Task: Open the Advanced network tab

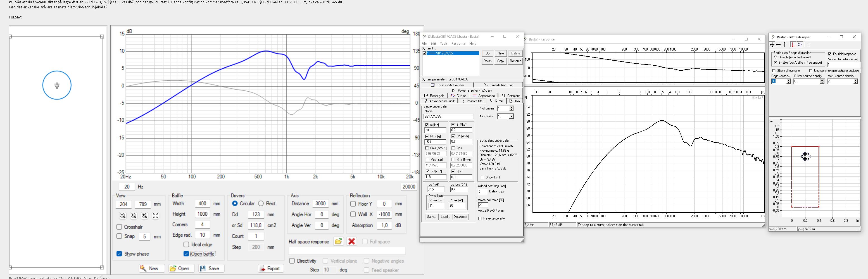Action: (439, 101)
